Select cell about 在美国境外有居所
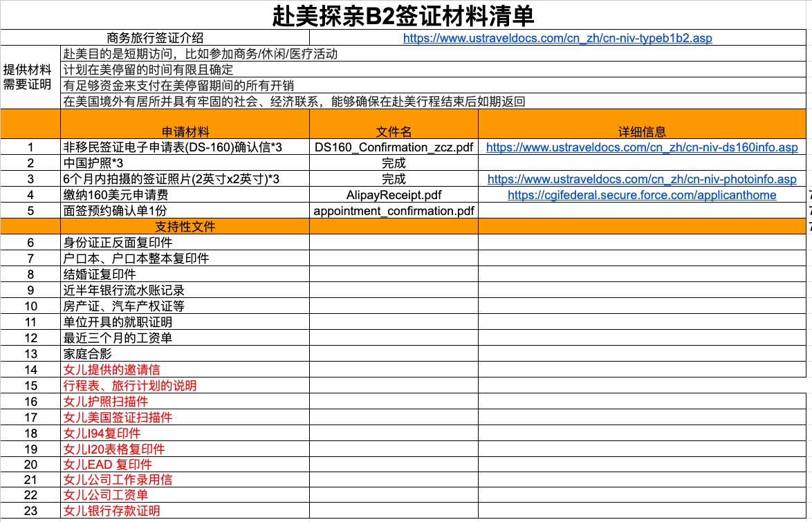 433,102
